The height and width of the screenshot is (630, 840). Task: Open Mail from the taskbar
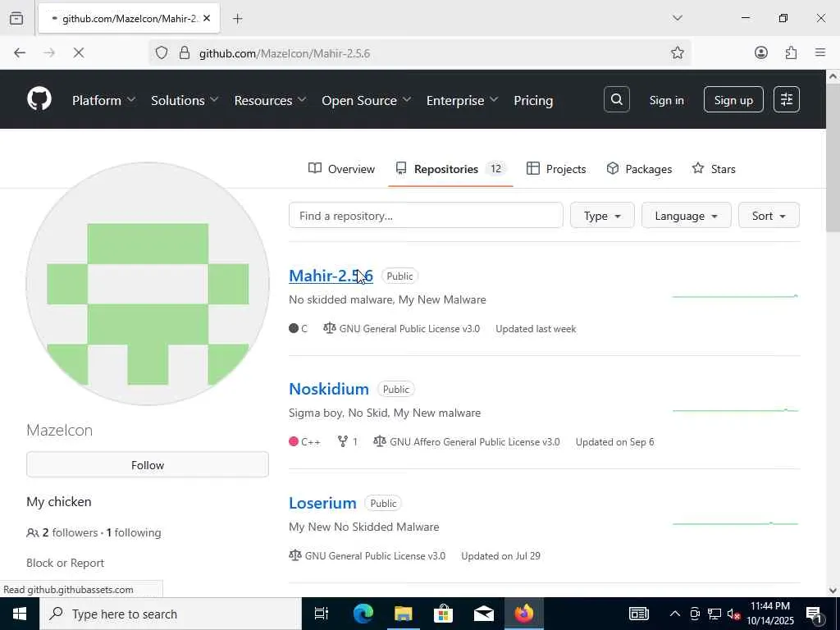coord(484,614)
